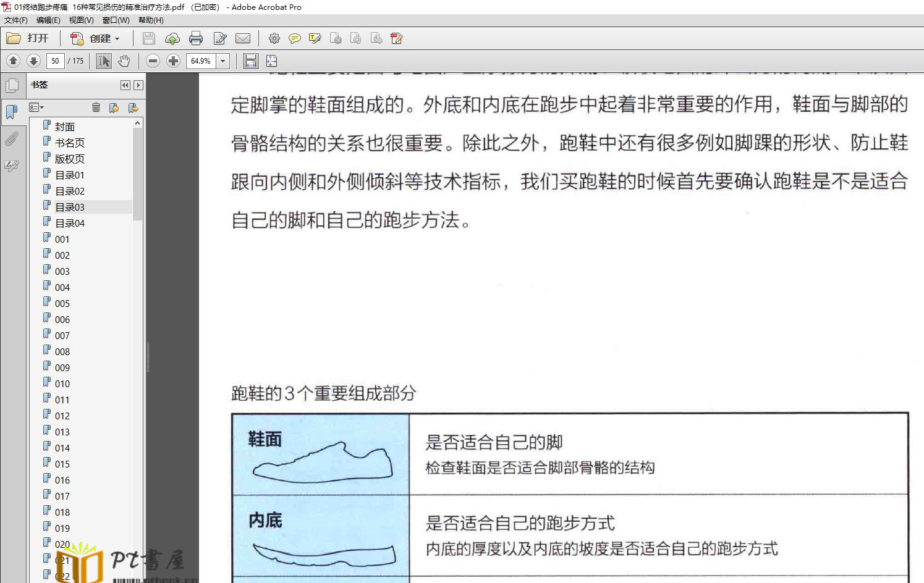
Task: Go to previous page with up arrow
Action: point(14,61)
